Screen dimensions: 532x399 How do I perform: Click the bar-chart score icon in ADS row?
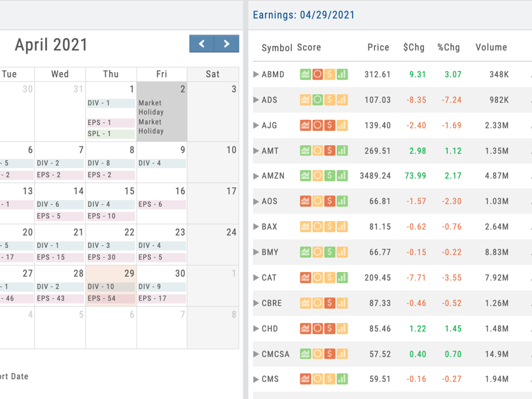point(342,100)
